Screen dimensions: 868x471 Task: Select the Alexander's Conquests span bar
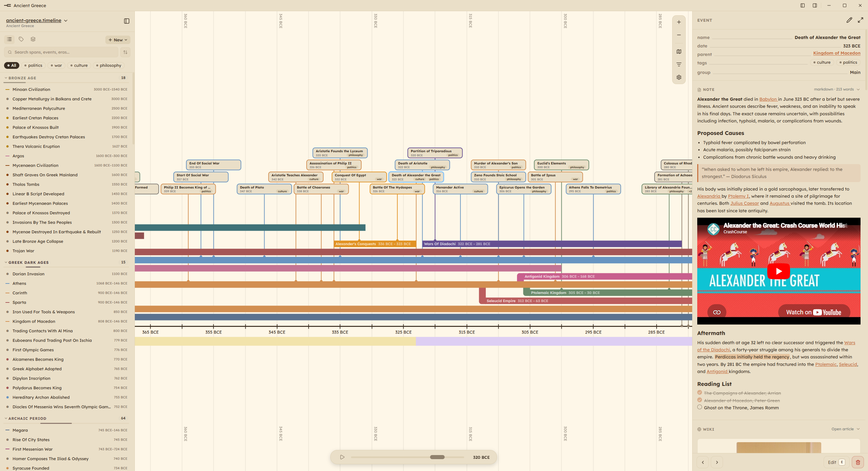tap(375, 244)
